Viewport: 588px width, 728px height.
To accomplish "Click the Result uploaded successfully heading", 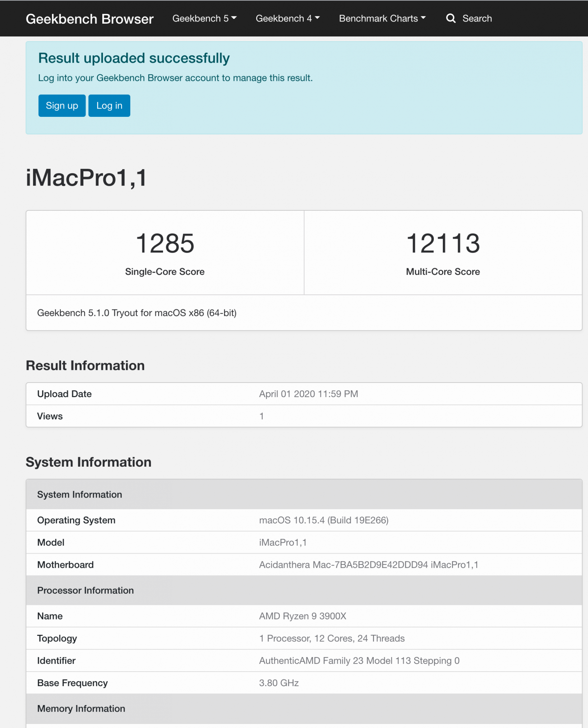I will (134, 58).
